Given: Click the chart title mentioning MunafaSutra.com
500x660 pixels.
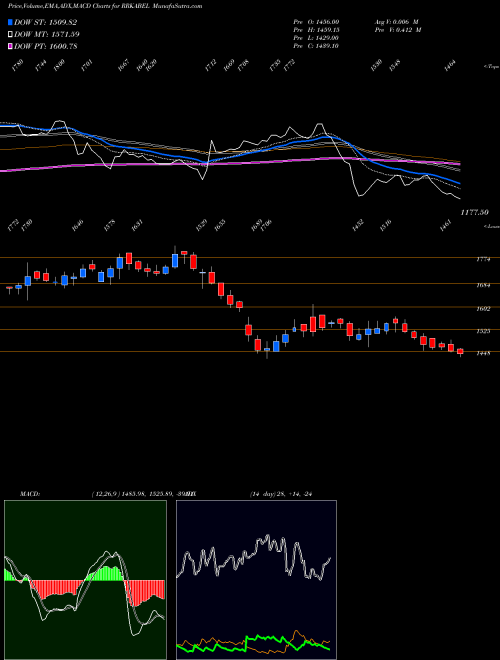Looking at the screenshot, I should 105,6.
